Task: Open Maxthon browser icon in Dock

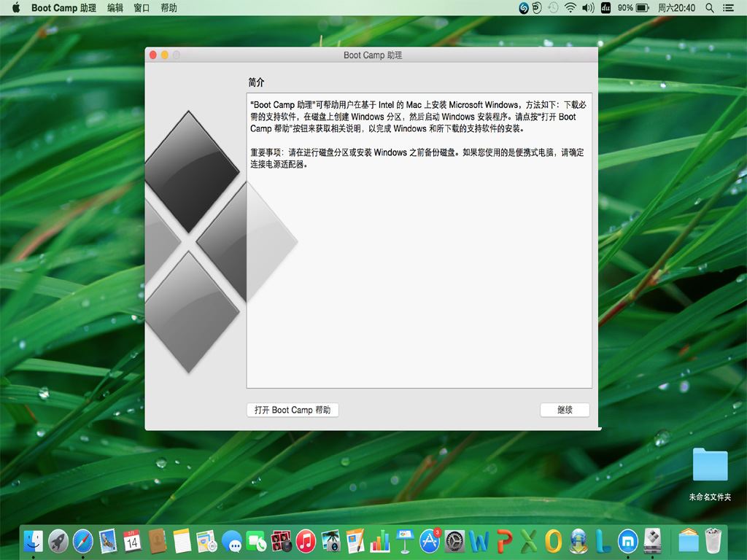Action: 628,541
